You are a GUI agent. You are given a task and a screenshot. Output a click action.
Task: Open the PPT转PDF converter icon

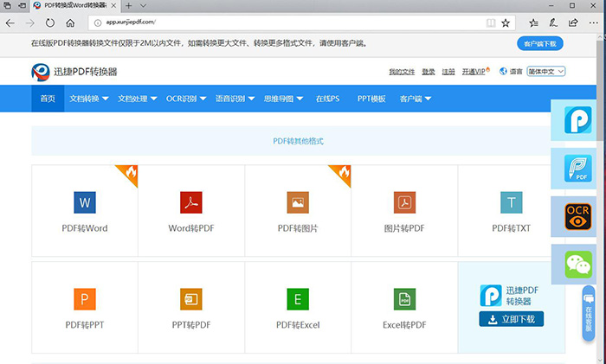(x=191, y=299)
